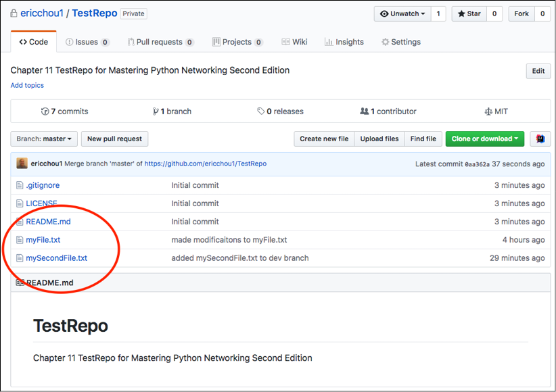
Task: View the 1 contributor page
Action: coord(388,112)
